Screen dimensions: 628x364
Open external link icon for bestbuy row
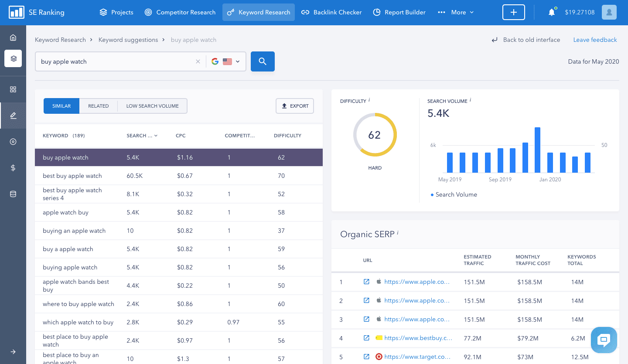(366, 338)
